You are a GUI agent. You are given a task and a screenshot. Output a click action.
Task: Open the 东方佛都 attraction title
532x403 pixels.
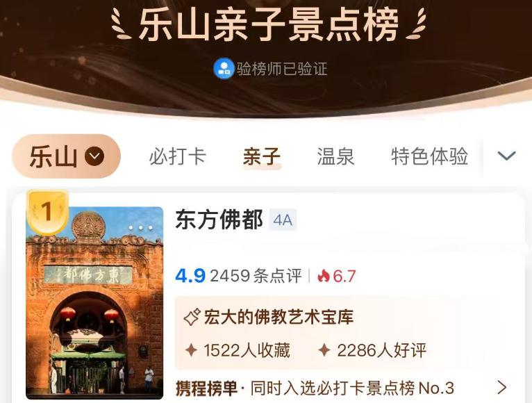point(219,220)
